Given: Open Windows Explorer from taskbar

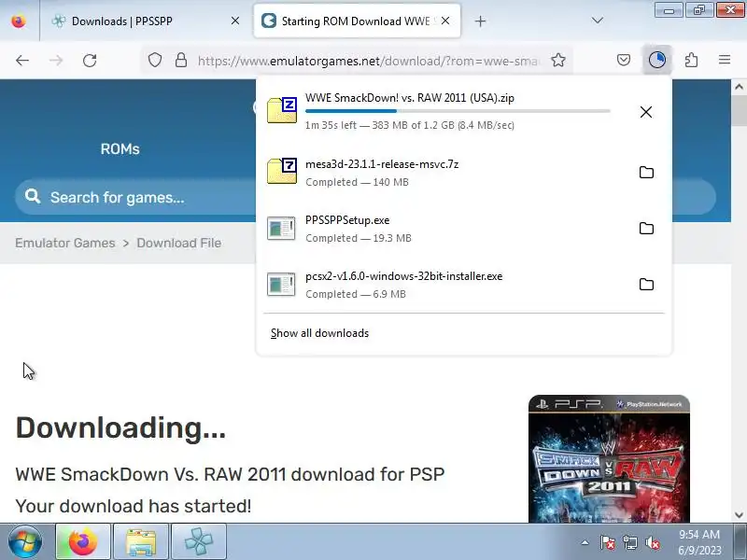Looking at the screenshot, I should click(141, 542).
